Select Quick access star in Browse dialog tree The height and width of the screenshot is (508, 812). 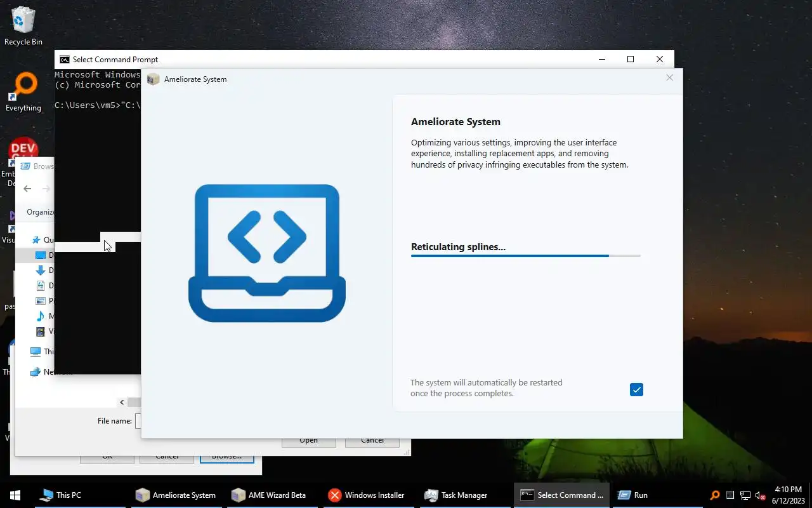pyautogui.click(x=36, y=240)
